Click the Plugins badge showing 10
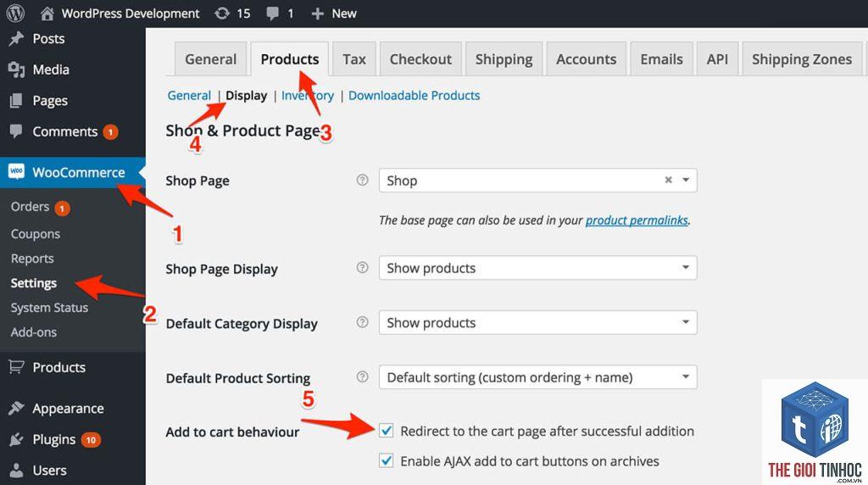Screen dimensions: 868x485 pos(91,440)
